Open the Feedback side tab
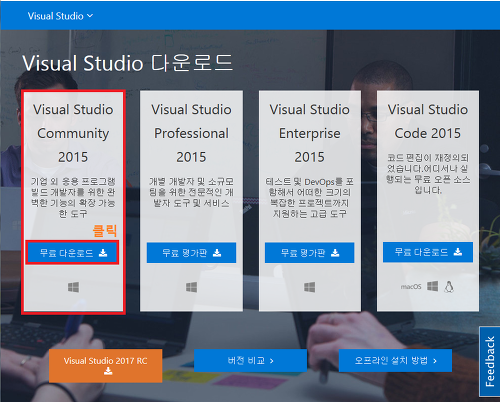Screen dimensions: 500x402 [x=490, y=361]
